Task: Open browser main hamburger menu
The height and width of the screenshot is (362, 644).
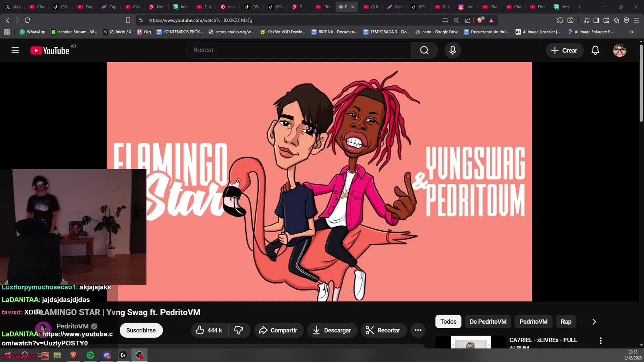Action: click(636, 20)
